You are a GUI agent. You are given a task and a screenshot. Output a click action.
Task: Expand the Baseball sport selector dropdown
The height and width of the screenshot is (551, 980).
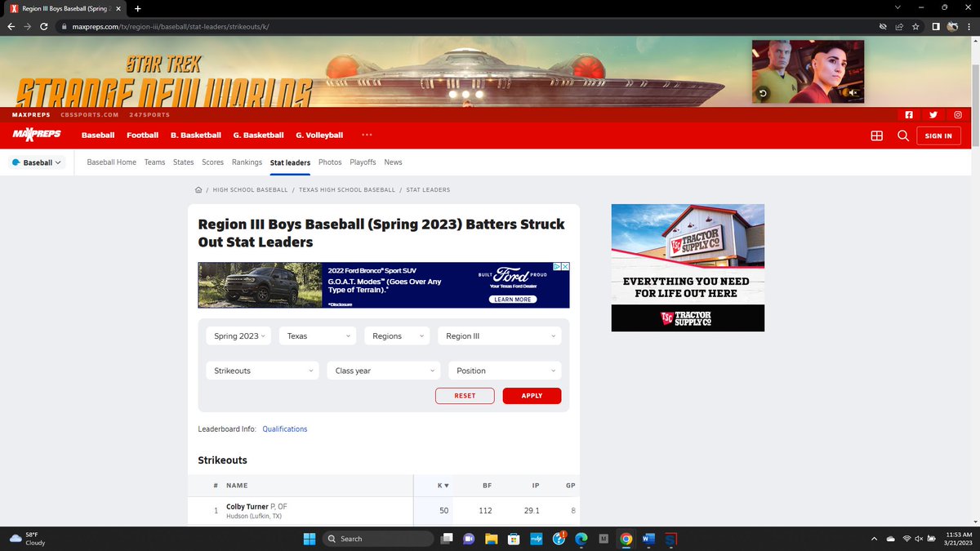(x=38, y=162)
